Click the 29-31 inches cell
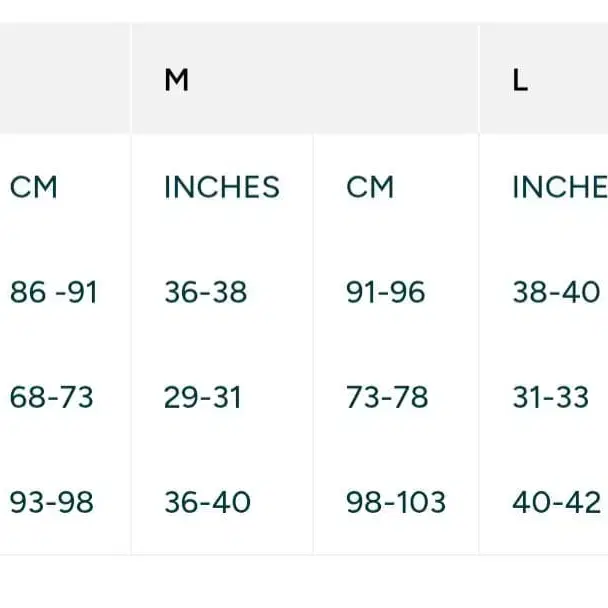608x608 pixels. [203, 398]
